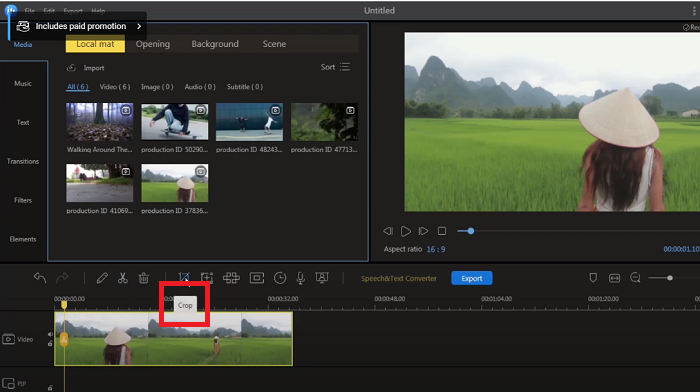Select the production ID 48243... thumbnail
This screenshot has height=392, width=700.
249,122
